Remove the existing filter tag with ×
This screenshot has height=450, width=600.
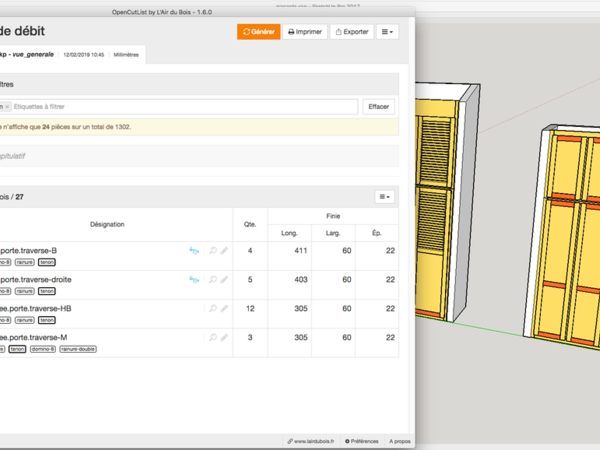pyautogui.click(x=7, y=106)
